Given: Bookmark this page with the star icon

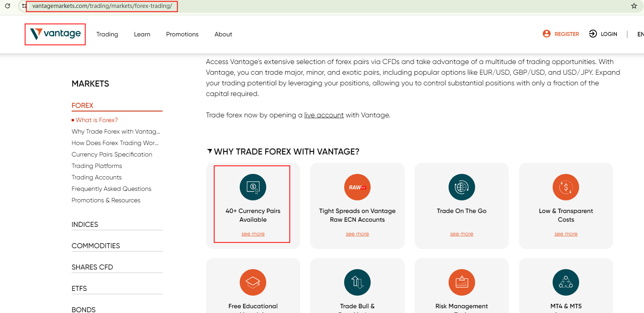Looking at the screenshot, I should pyautogui.click(x=634, y=6).
